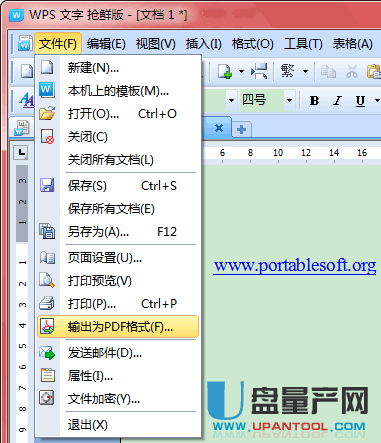Click the page setup icon in file menu
Screen dimensions: 381x443
click(x=47, y=257)
